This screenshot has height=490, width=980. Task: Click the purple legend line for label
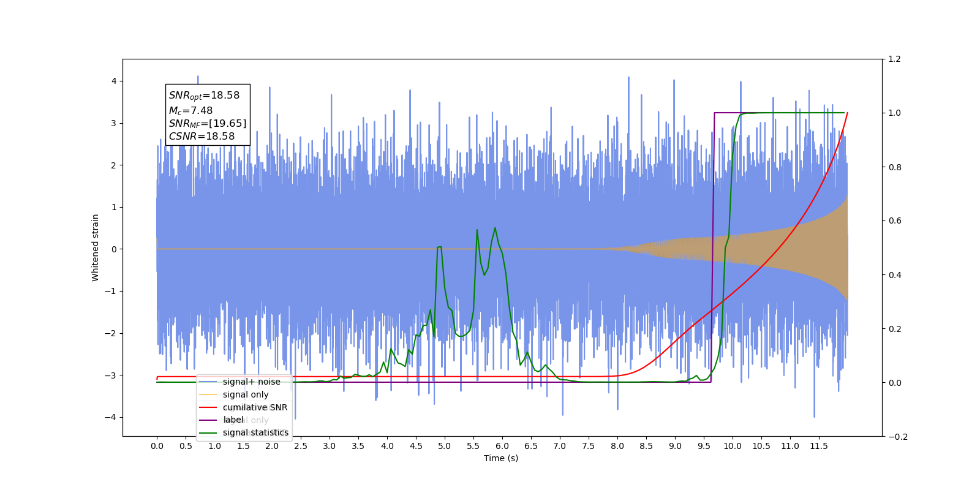[208, 420]
